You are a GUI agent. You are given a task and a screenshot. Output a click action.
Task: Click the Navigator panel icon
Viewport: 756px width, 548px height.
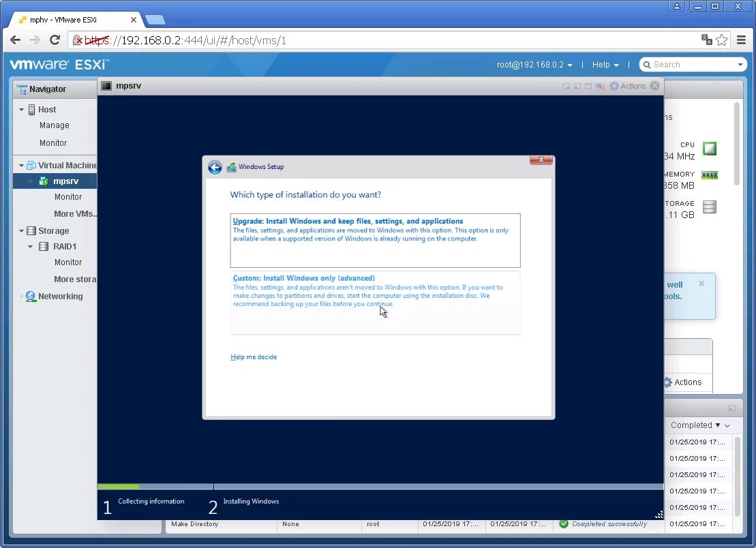22,89
